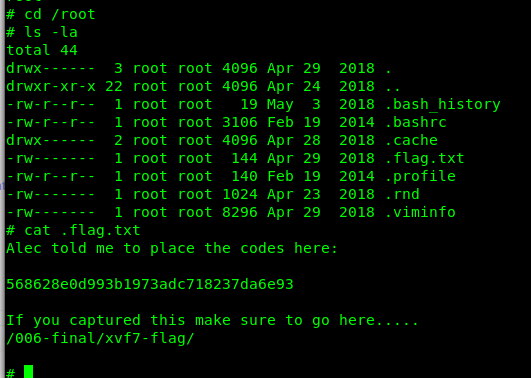Click the .rnd filename entry
Image resolution: width=531 pixels, height=378 pixels.
tap(402, 194)
